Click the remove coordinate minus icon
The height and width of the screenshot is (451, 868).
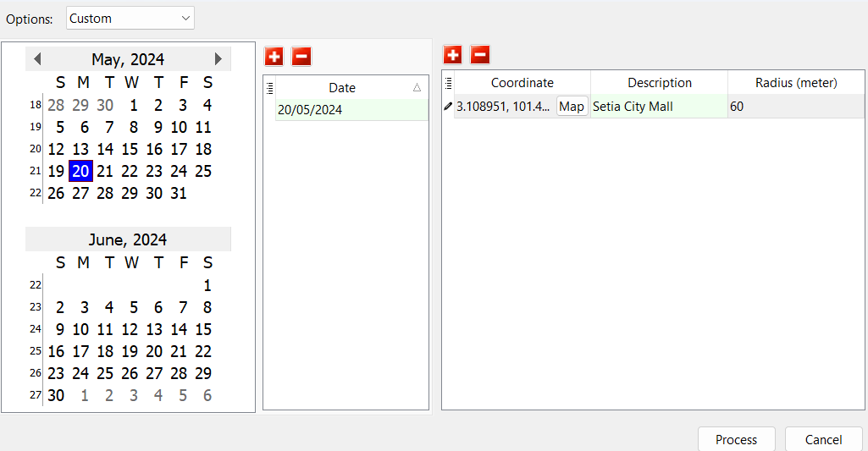tap(480, 55)
